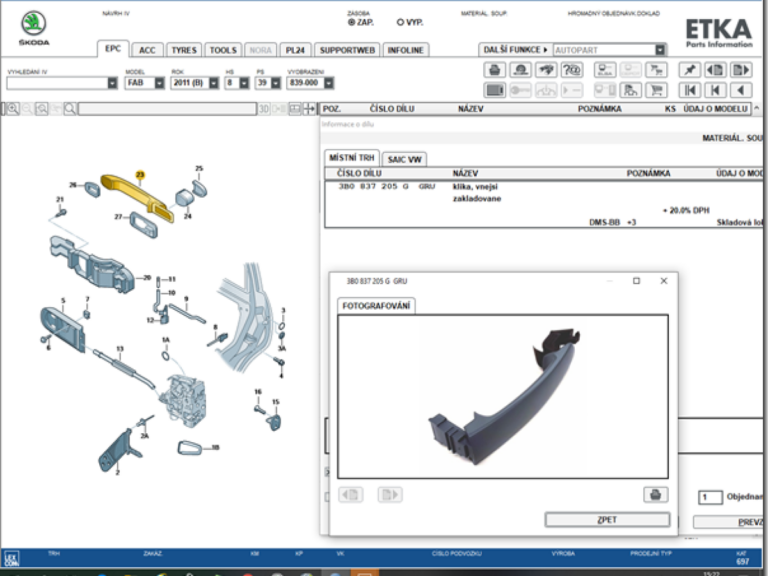Click the print icon in the main toolbar

click(494, 70)
